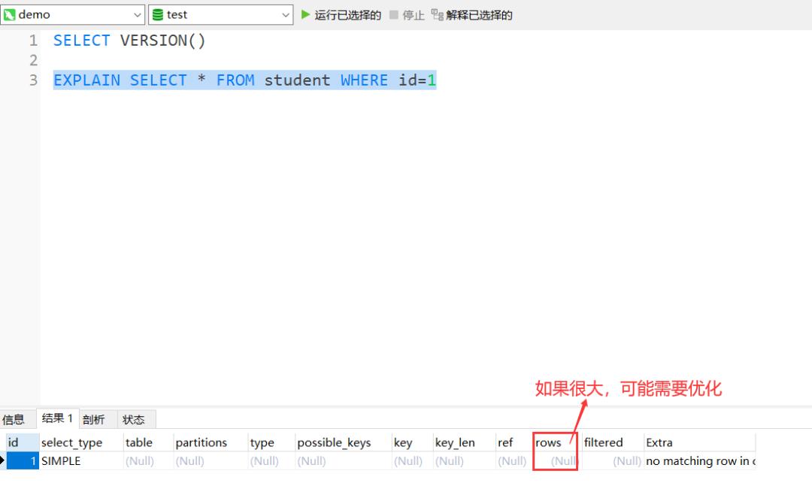Click the filtered column header

[x=613, y=442]
